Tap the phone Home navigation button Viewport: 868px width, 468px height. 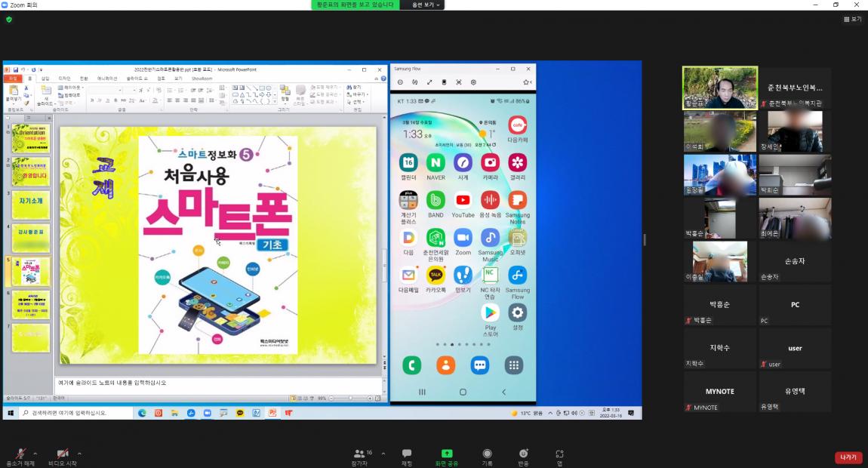click(x=463, y=392)
